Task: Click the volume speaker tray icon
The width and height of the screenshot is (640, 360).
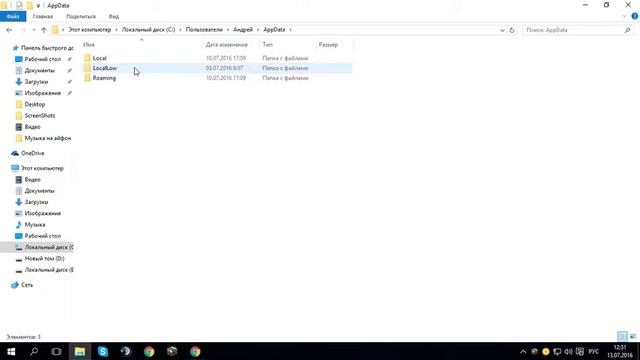Action: (x=568, y=352)
